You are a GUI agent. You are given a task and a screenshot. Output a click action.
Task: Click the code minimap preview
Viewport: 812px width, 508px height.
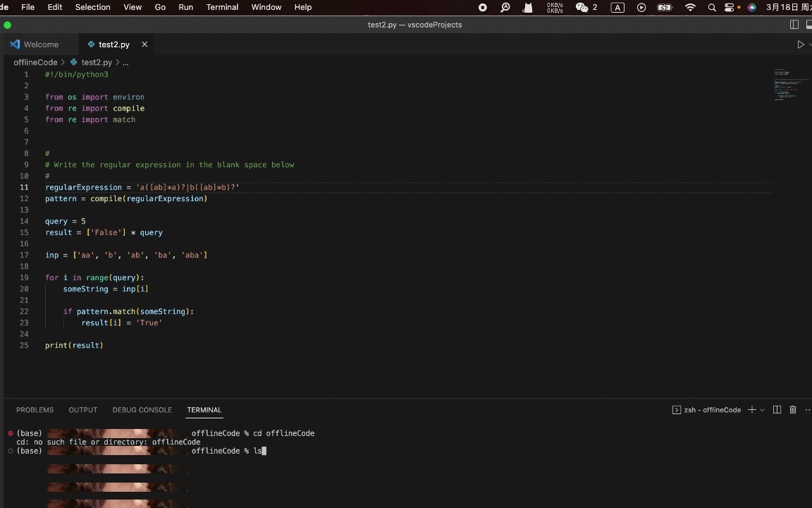(x=788, y=85)
